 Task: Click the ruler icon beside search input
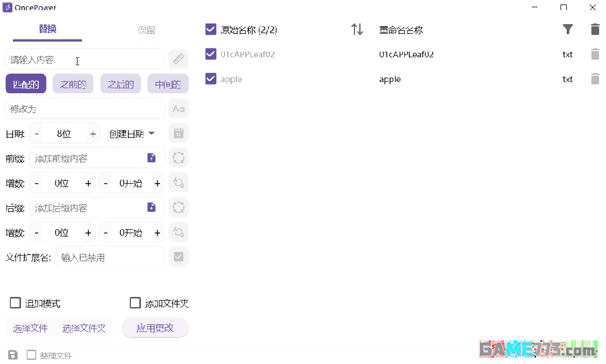coord(178,58)
